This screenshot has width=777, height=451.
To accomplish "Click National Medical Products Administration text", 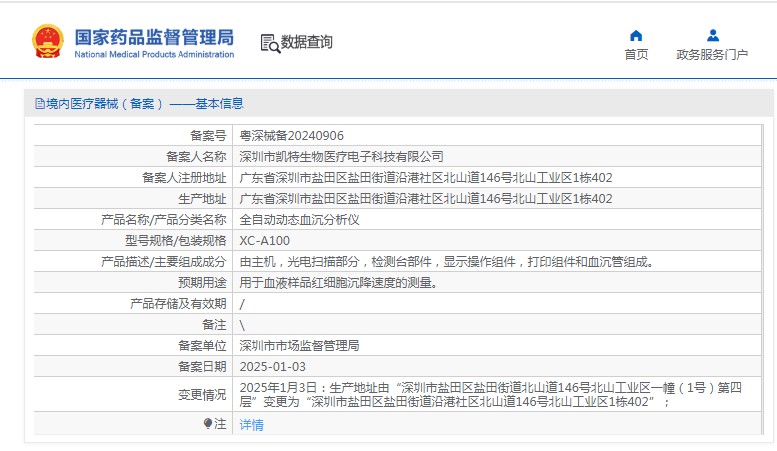I will point(154,55).
